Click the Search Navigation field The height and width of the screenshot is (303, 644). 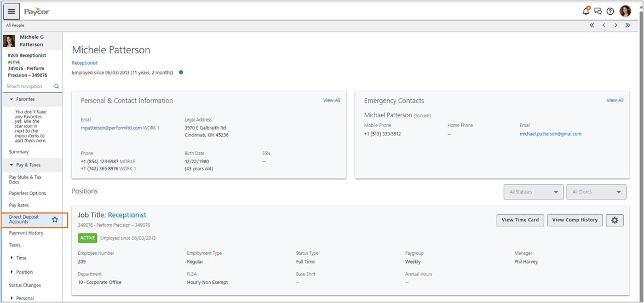[x=32, y=87]
